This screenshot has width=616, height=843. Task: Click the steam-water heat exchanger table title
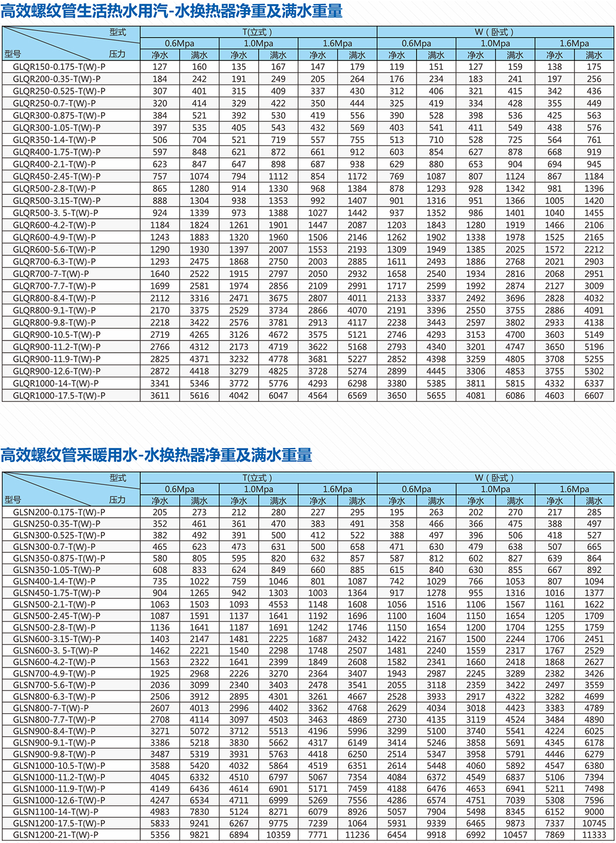[171, 11]
